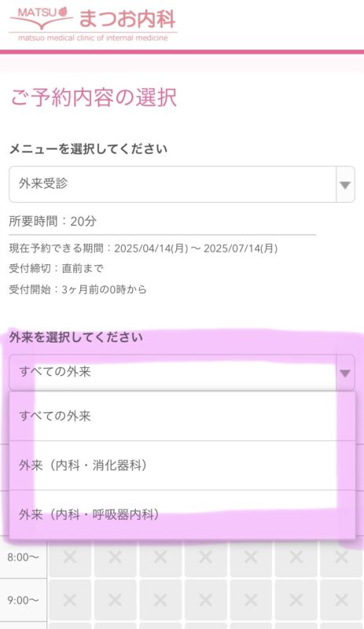364x629 pixels.
Task: Click the 8:00〜 time row label
Action: coord(24,557)
